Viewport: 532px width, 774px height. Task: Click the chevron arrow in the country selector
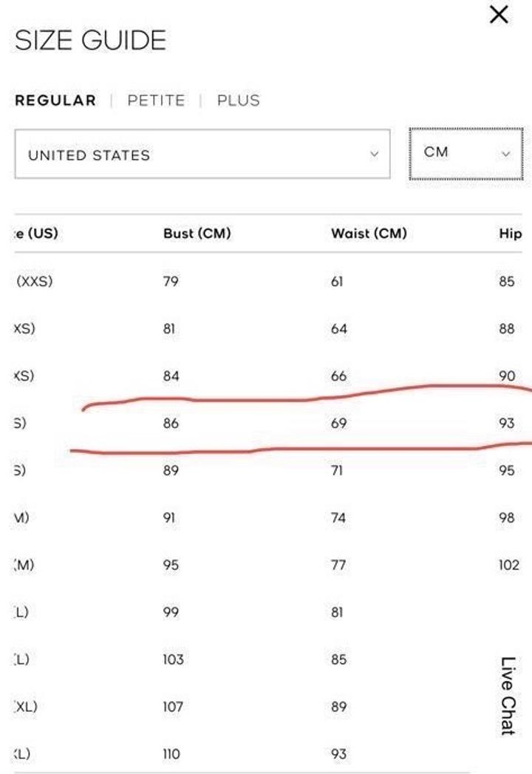(x=374, y=155)
